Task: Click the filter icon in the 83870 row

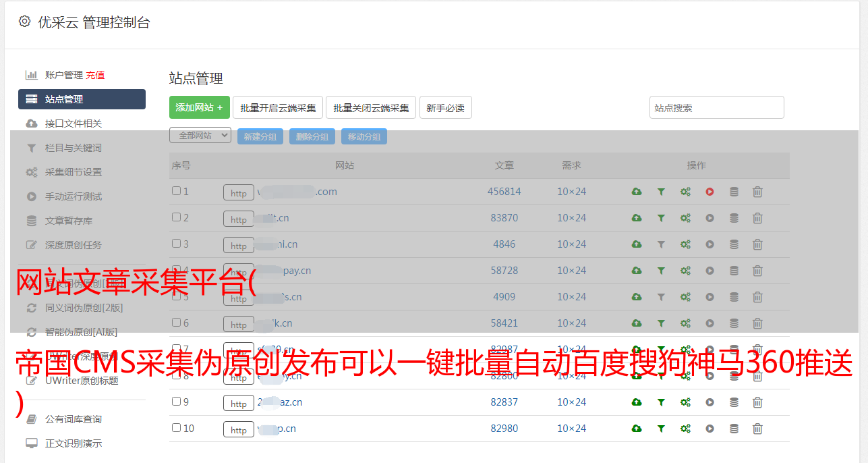Action: pyautogui.click(x=661, y=218)
